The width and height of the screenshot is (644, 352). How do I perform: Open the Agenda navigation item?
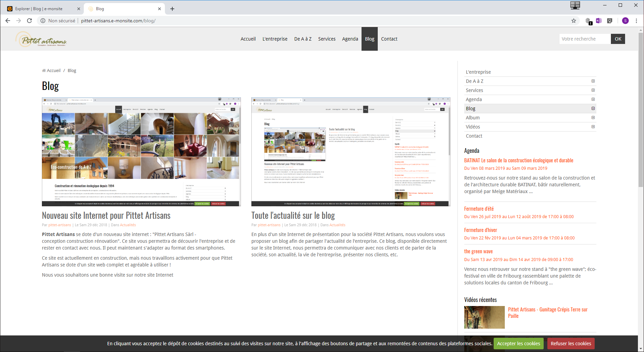pyautogui.click(x=350, y=39)
